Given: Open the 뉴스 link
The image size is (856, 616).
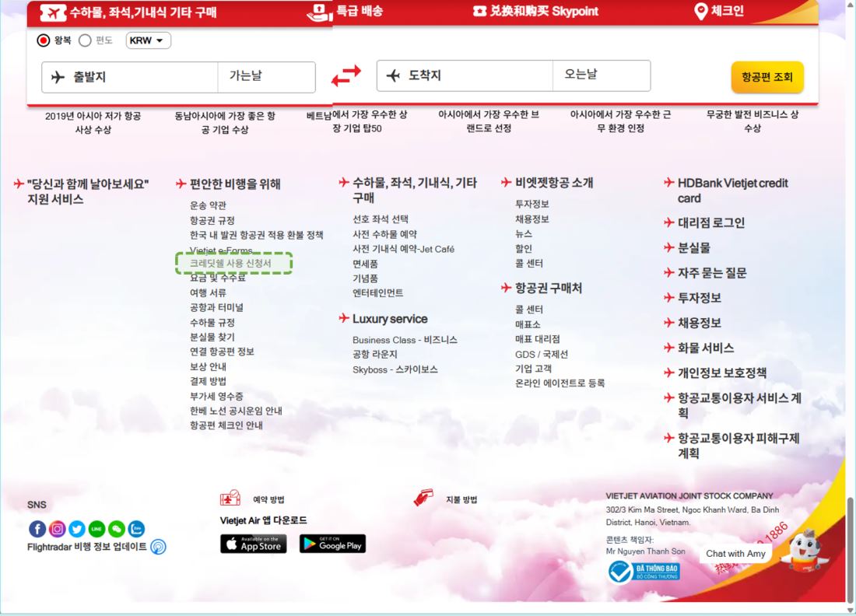Looking at the screenshot, I should pos(524,233).
